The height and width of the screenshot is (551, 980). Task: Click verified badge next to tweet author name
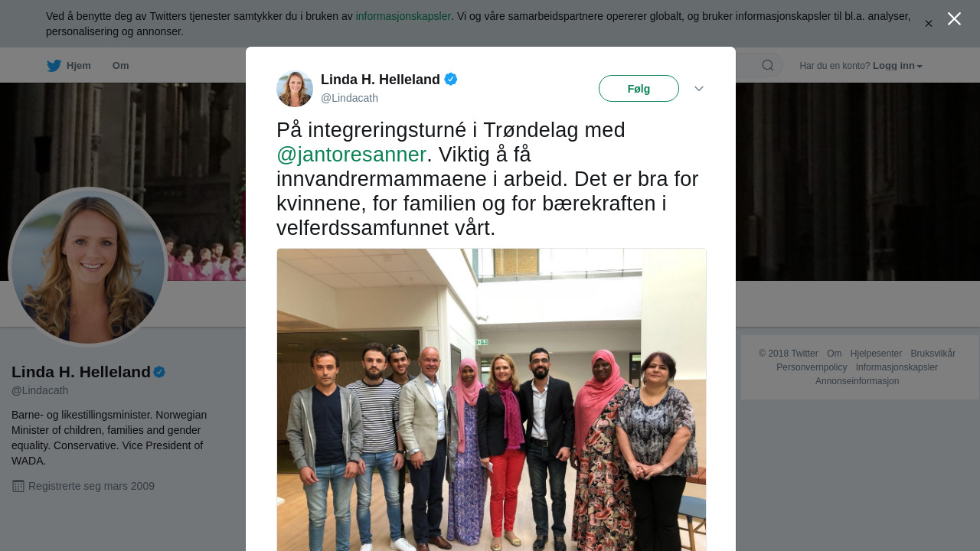click(451, 79)
